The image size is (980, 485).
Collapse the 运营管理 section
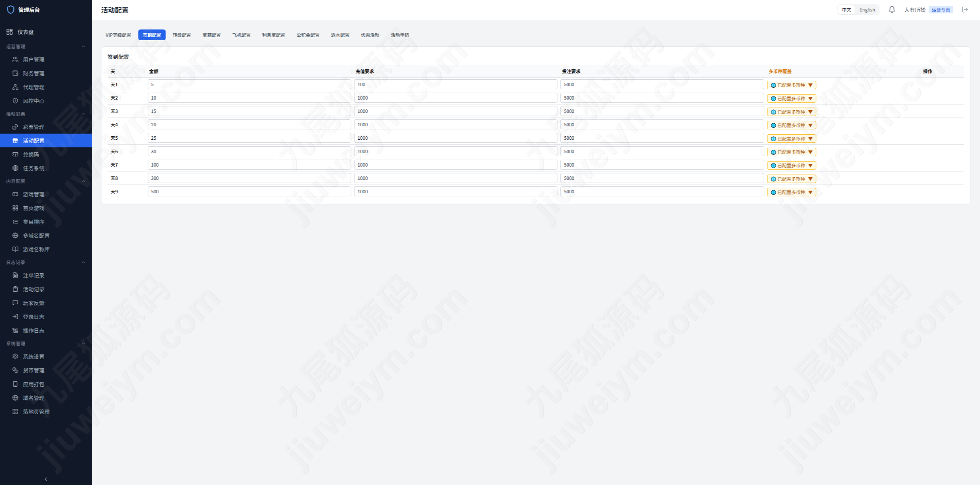tap(83, 46)
